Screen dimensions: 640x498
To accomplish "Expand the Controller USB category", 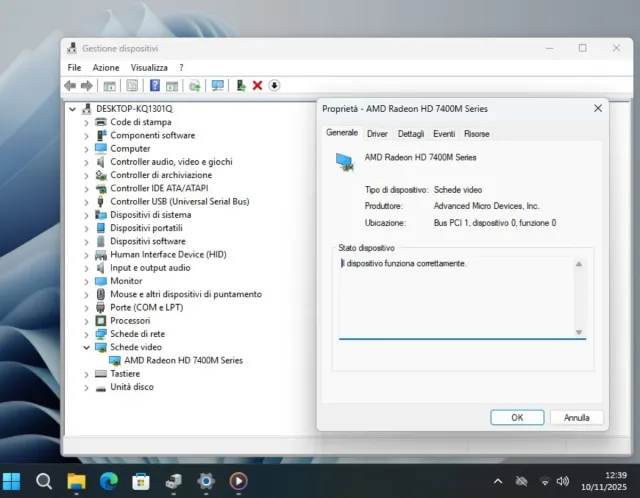I will (x=87, y=201).
